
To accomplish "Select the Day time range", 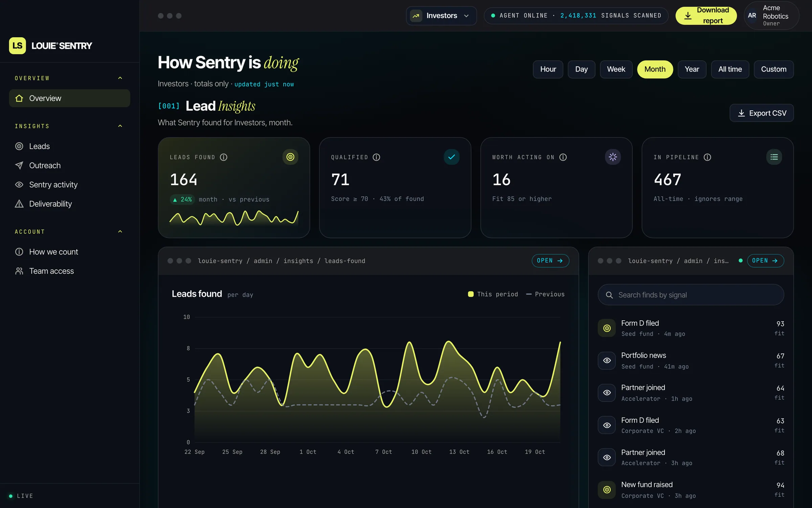I will (x=581, y=69).
